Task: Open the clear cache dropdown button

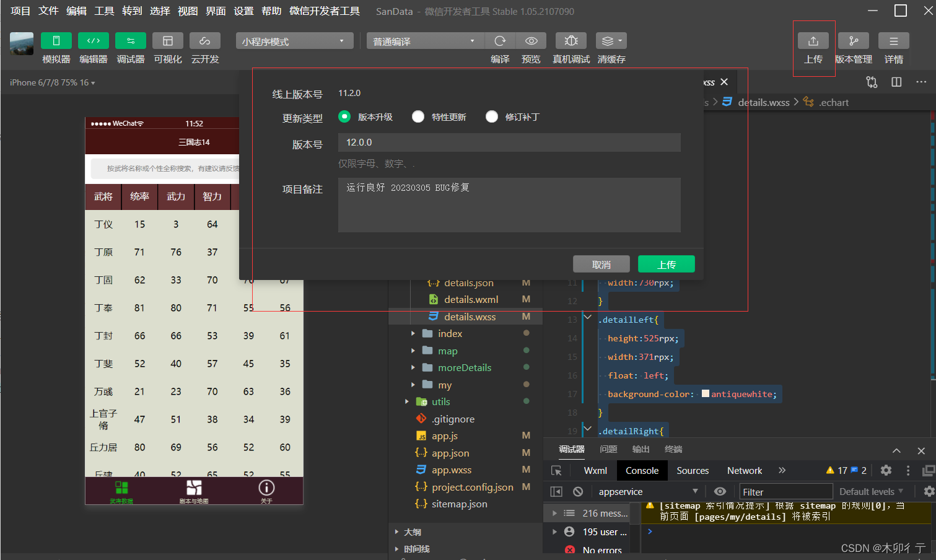Action: pos(611,41)
